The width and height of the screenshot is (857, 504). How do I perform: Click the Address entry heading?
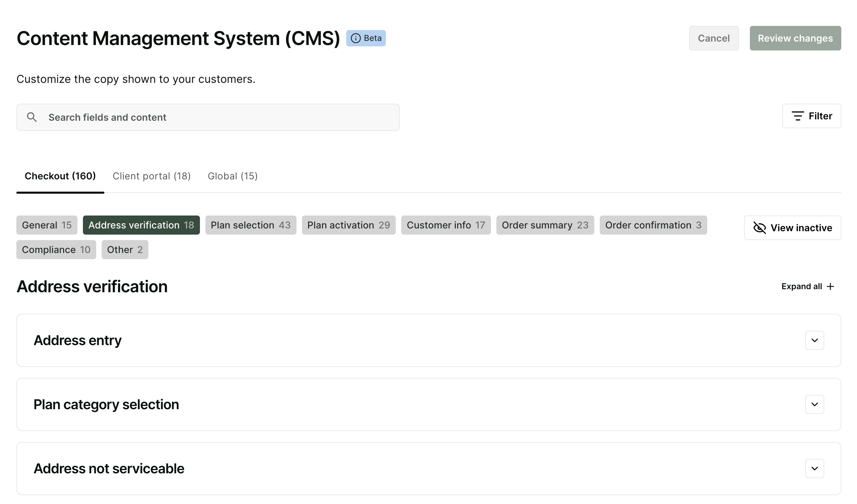point(77,340)
